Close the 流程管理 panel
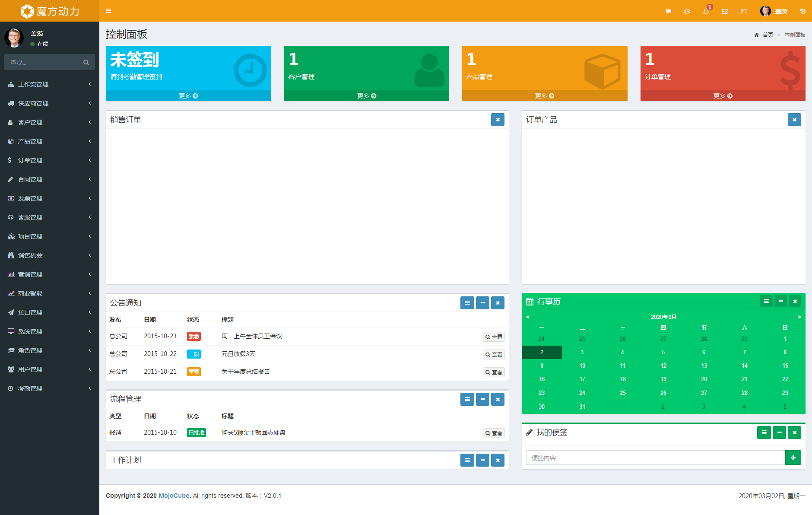 [498, 399]
